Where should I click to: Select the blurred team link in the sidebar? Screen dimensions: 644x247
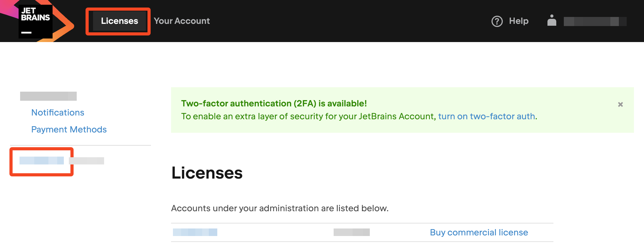tap(42, 161)
